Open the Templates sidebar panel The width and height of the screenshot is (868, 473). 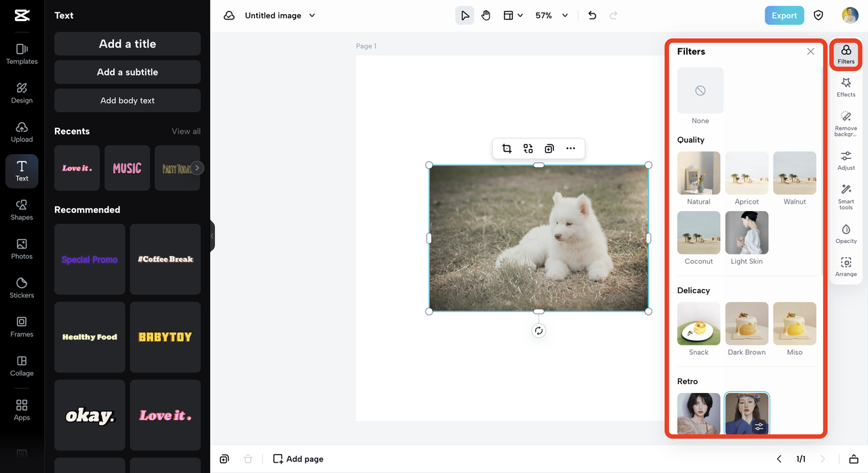click(22, 54)
